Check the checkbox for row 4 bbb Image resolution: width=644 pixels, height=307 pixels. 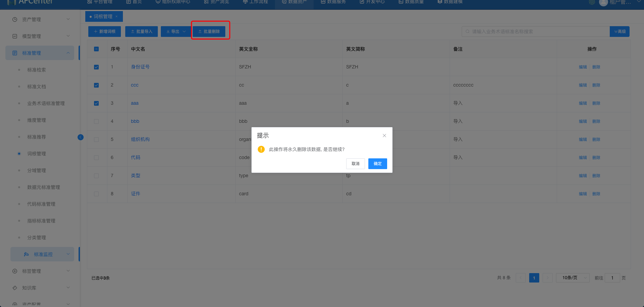[x=96, y=121]
